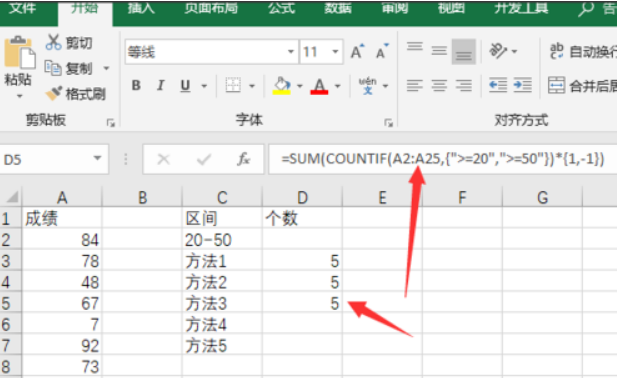Click merge and center 合并后居中
Image resolution: width=617 pixels, height=378 pixels.
tap(582, 85)
